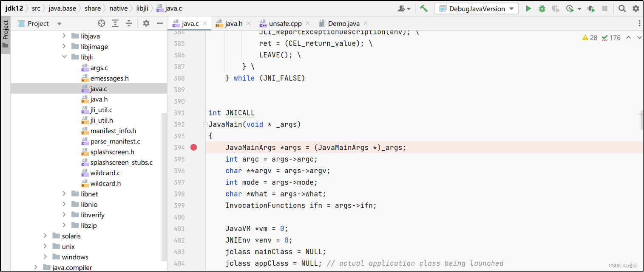
Task: Open the Project view selector dropdown
Action: (40, 23)
